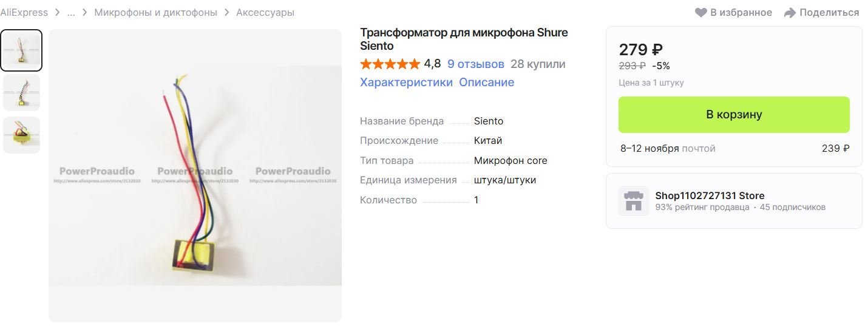Go to AliExpress home breadcrumb

[24, 12]
